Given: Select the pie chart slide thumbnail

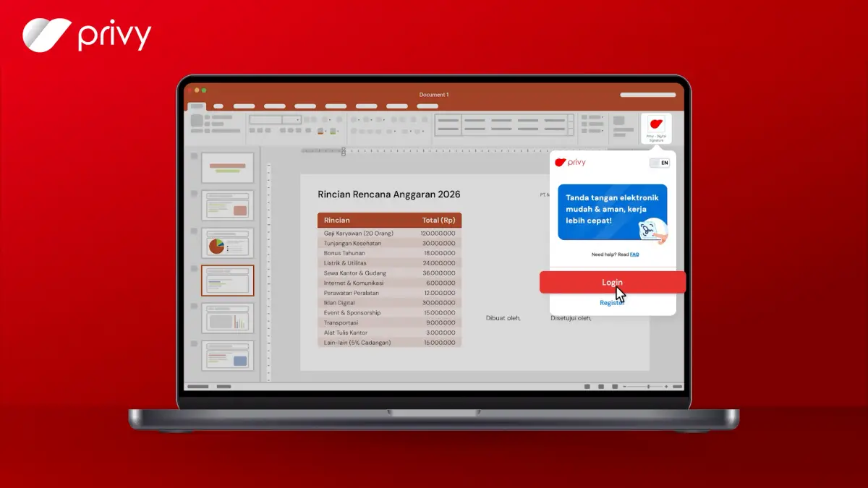Looking at the screenshot, I should coord(227,244).
